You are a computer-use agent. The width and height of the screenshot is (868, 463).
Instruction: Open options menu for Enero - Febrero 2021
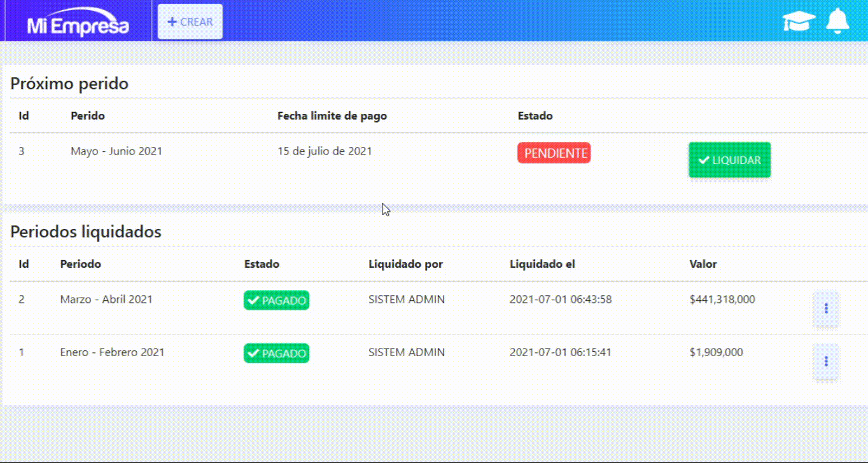tap(826, 361)
